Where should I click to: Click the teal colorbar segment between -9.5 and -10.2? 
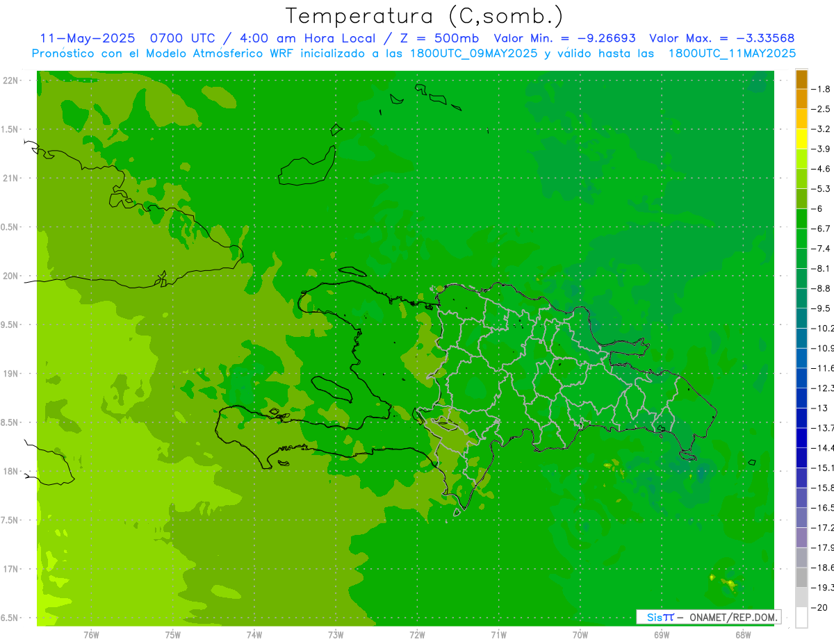tap(801, 318)
